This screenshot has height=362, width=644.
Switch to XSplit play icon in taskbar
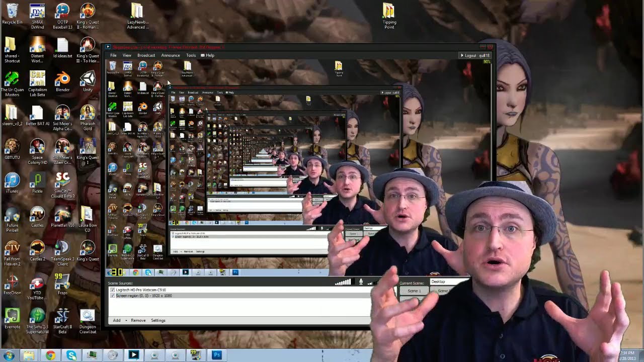133,355
